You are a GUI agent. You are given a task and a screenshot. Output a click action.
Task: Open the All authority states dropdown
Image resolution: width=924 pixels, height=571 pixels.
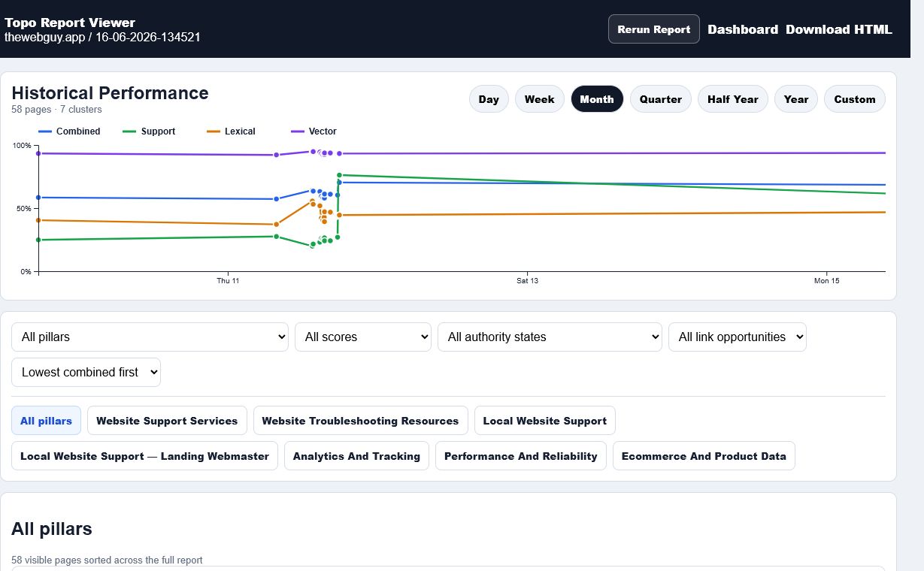pyautogui.click(x=550, y=337)
